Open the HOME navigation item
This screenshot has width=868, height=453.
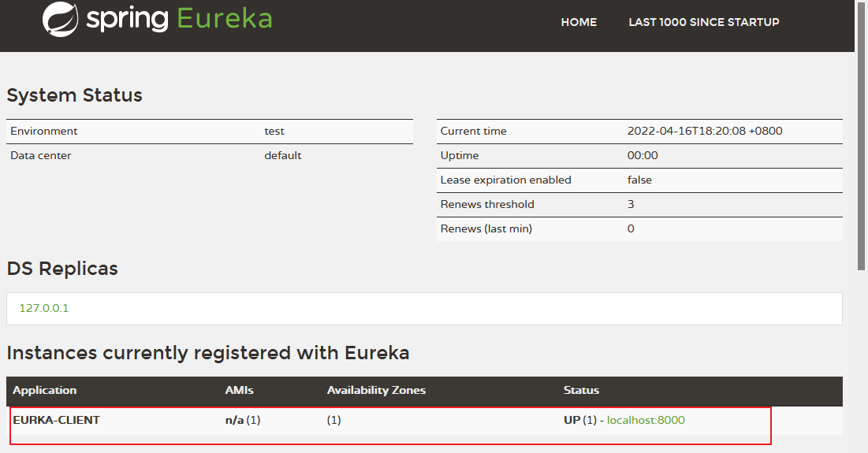point(579,22)
